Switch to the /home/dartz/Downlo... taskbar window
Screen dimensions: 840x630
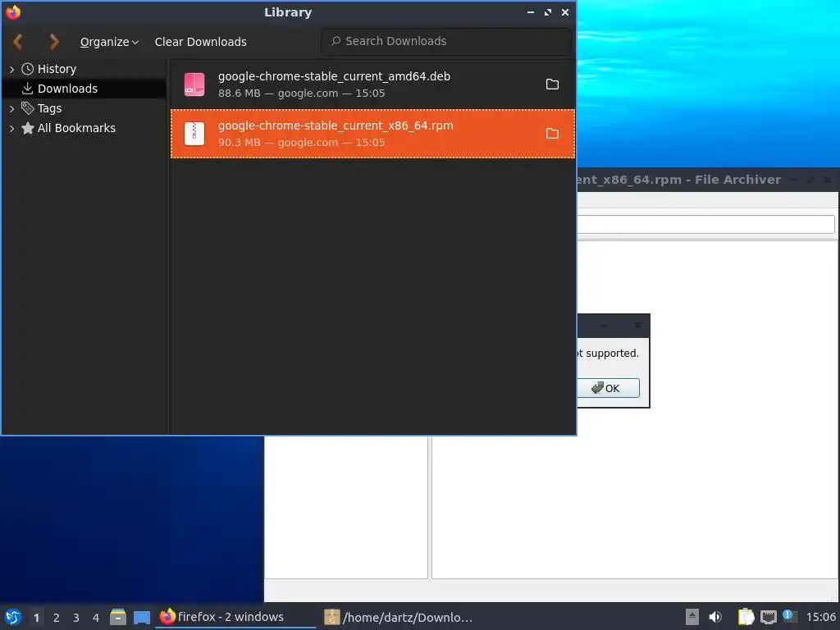tap(399, 617)
